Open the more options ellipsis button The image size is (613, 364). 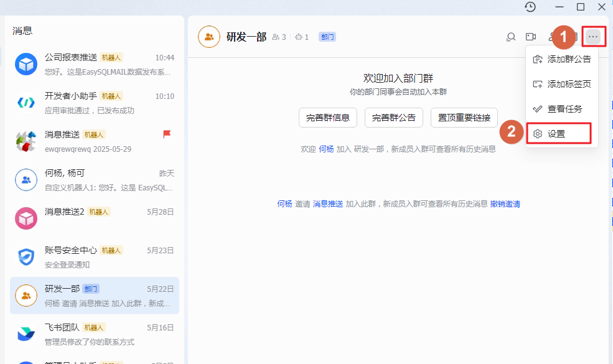593,37
